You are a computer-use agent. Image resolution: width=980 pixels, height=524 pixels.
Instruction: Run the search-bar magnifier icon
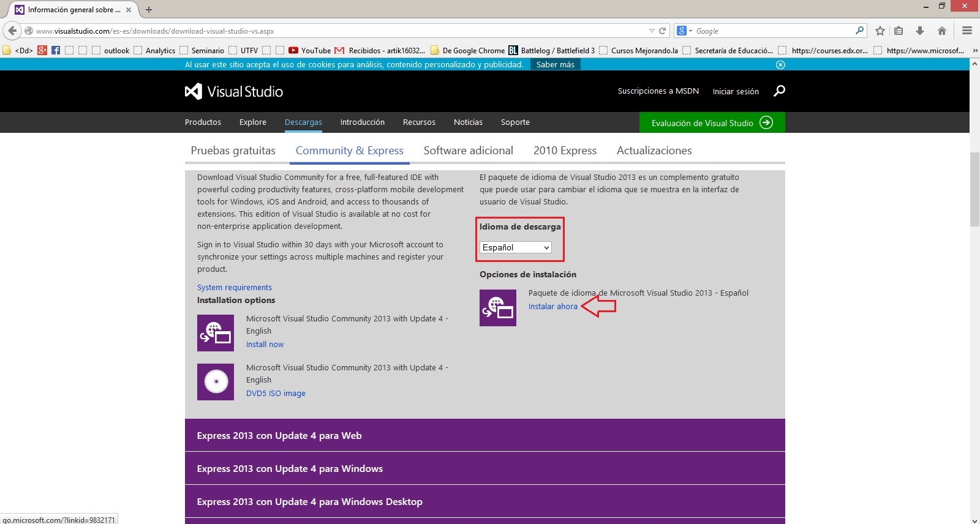[x=859, y=31]
